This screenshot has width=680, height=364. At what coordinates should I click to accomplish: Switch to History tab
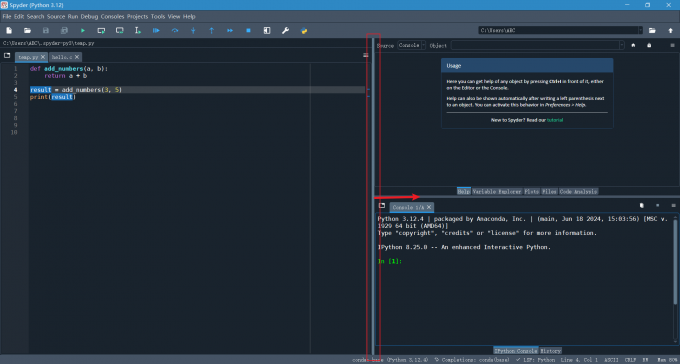coord(551,351)
